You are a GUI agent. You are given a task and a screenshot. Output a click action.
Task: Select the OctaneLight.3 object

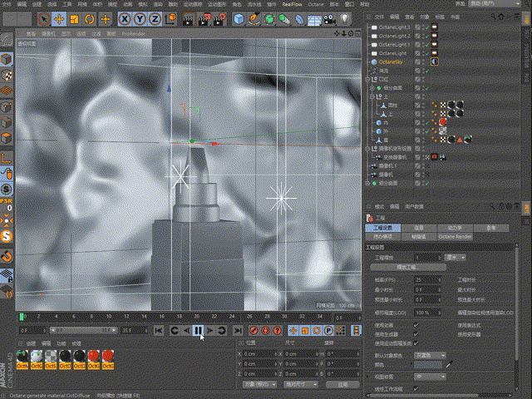click(394, 27)
